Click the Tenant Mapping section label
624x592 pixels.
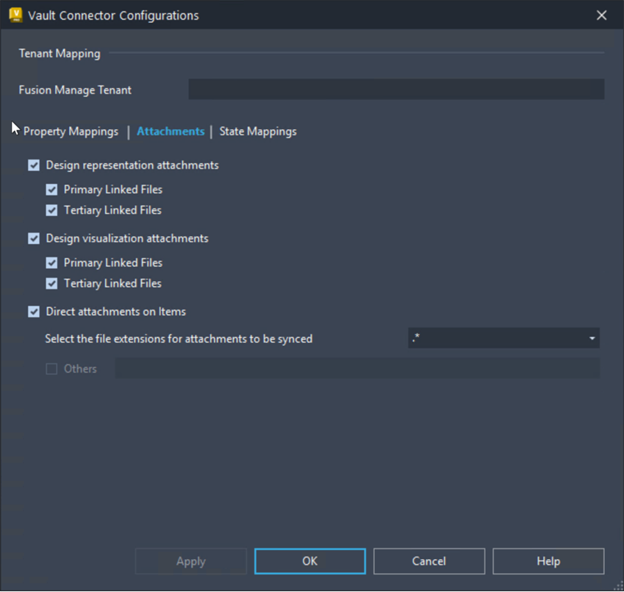pyautogui.click(x=60, y=53)
